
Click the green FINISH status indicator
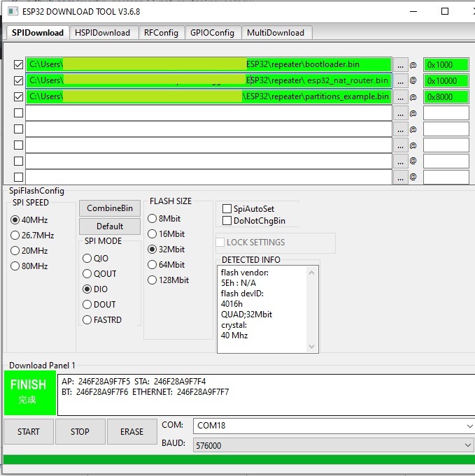(28, 391)
